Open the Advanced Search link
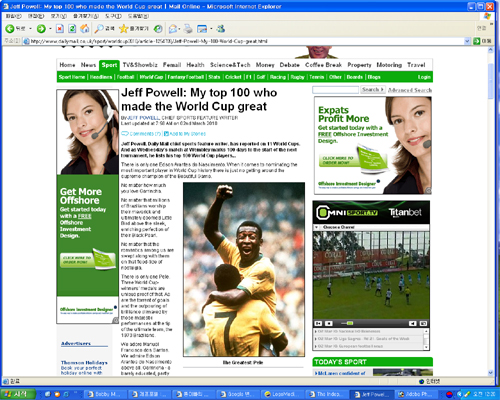This screenshot has width=500, height=400. [x=410, y=90]
